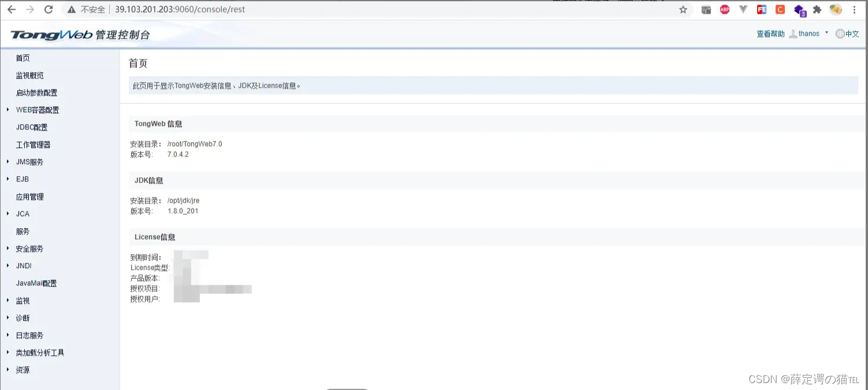Click the browser profile avatar icon
Screen dimensions: 868x390
pyautogui.click(x=836, y=9)
